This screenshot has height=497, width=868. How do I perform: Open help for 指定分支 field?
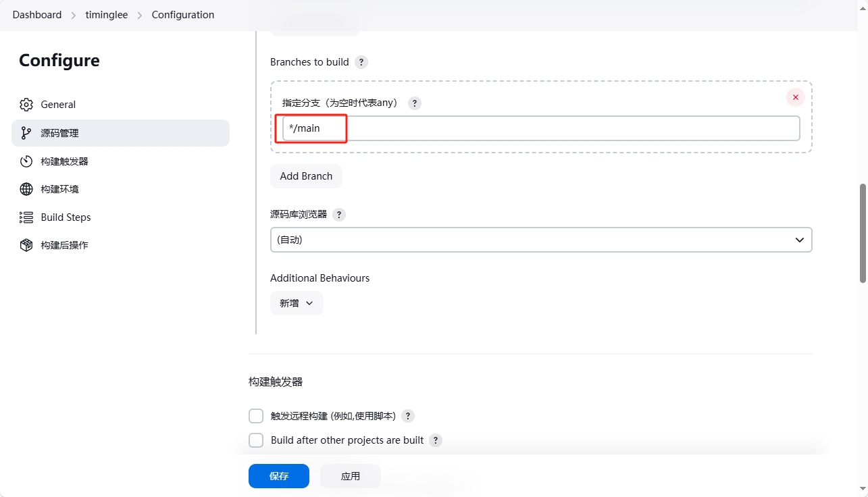(415, 103)
